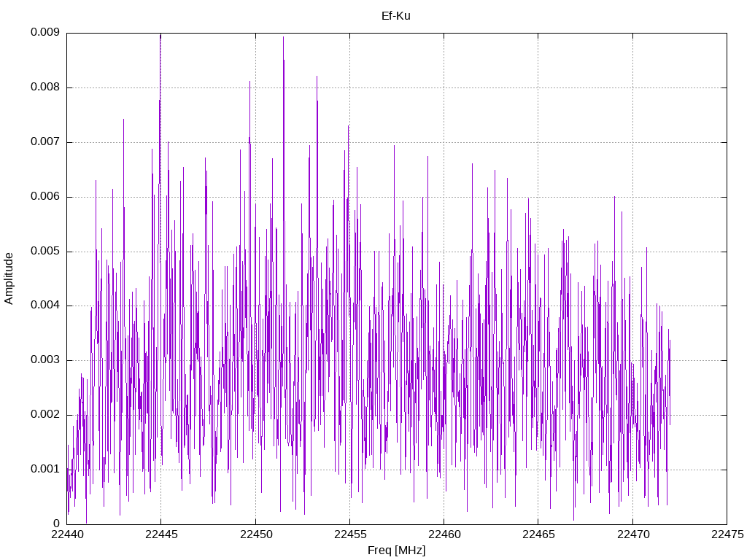This screenshot has height=560, width=747.
Task: Click the x-axis tick label 22450
Action: (256, 534)
